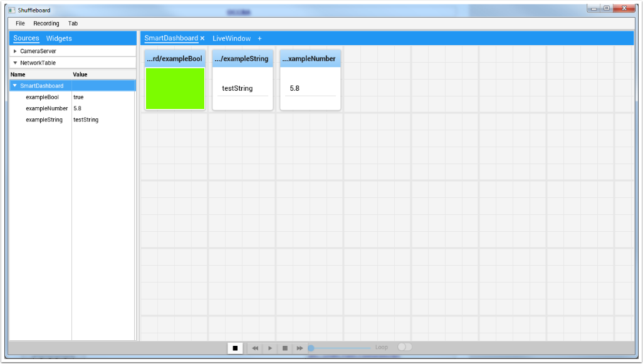The height and width of the screenshot is (364, 643).
Task: Collapse the SmartDashboard tree item
Action: pyautogui.click(x=15, y=85)
